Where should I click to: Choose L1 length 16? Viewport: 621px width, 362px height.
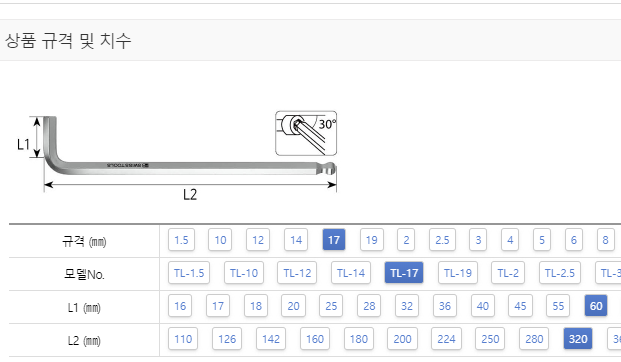click(x=180, y=306)
